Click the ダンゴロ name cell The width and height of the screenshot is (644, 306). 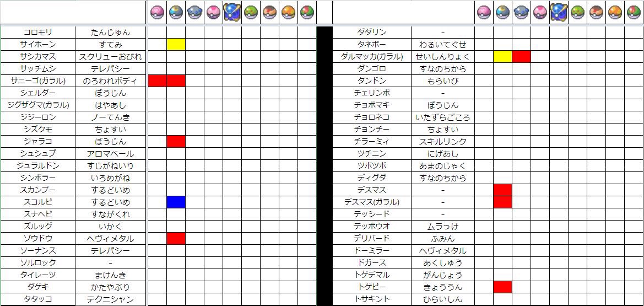(372, 69)
